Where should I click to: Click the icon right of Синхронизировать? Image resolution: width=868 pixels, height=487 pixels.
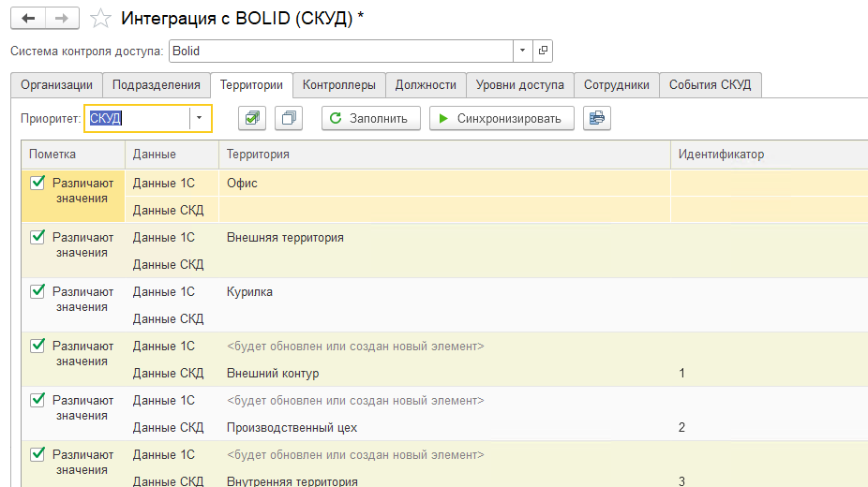click(596, 118)
